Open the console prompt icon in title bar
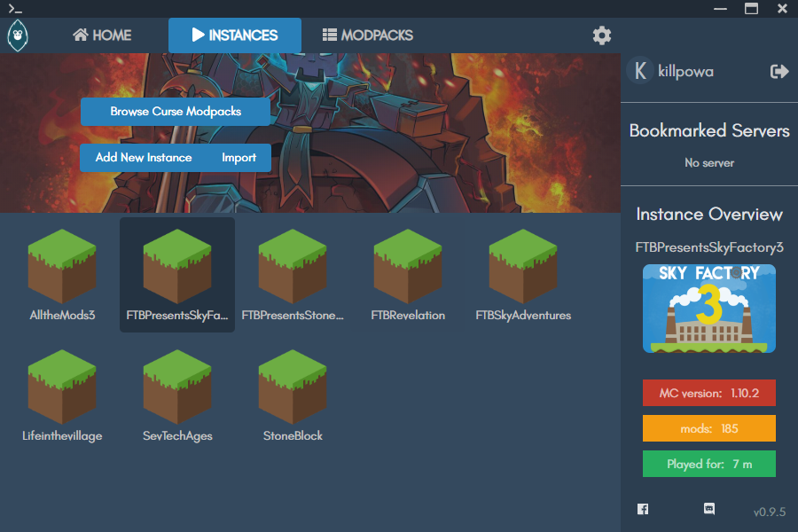 pyautogui.click(x=15, y=9)
